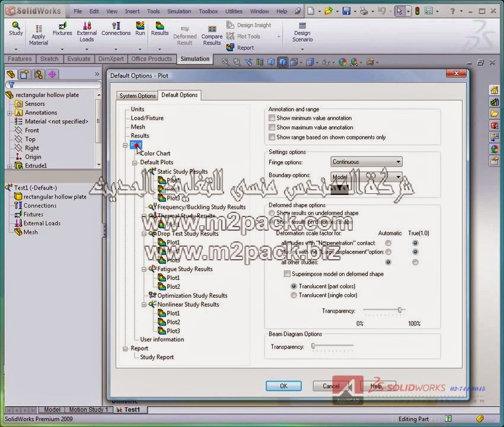Select Mesh in Test1 study tree
Viewport: 504px width, 427px height.
coord(30,232)
